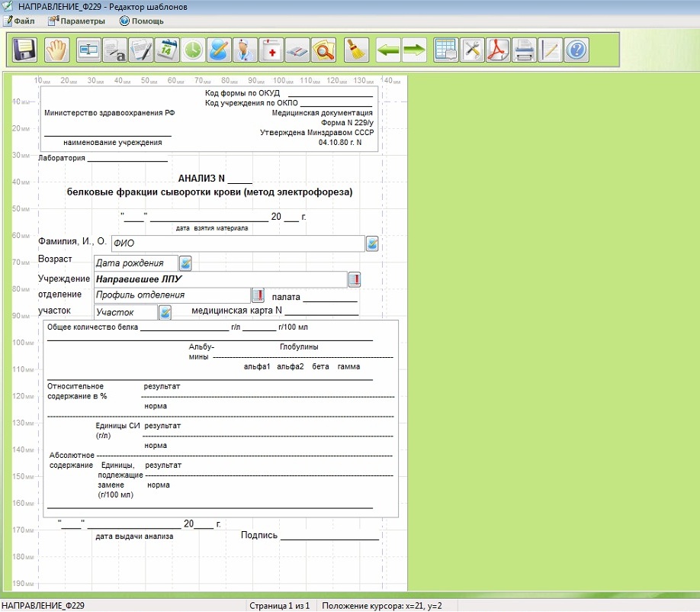Click the Дата рождения field

coord(136,263)
